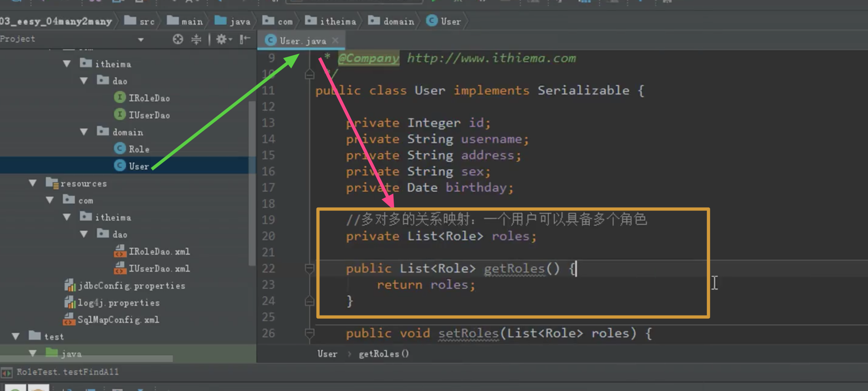Click the IRoleDao interface icon
The height and width of the screenshot is (391, 868).
click(120, 97)
